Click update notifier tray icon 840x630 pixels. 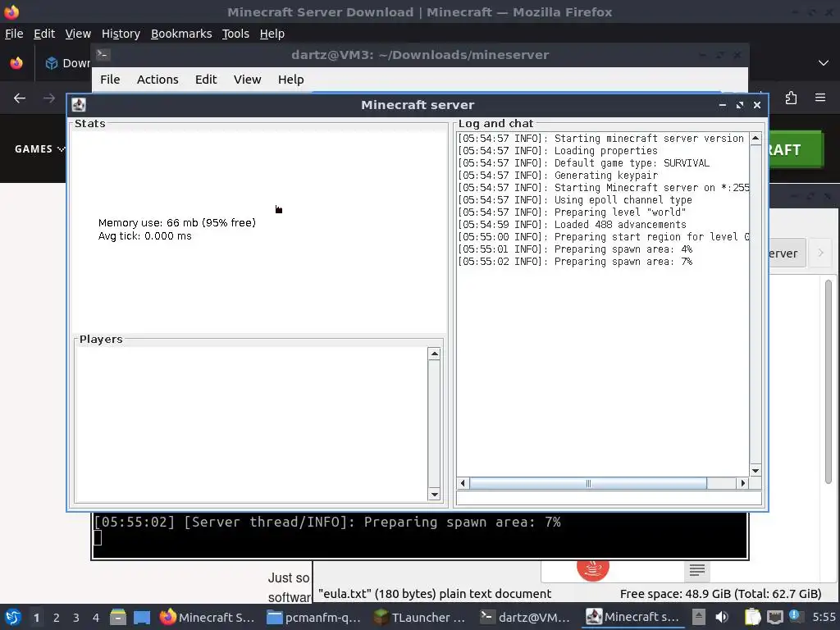pos(795,616)
